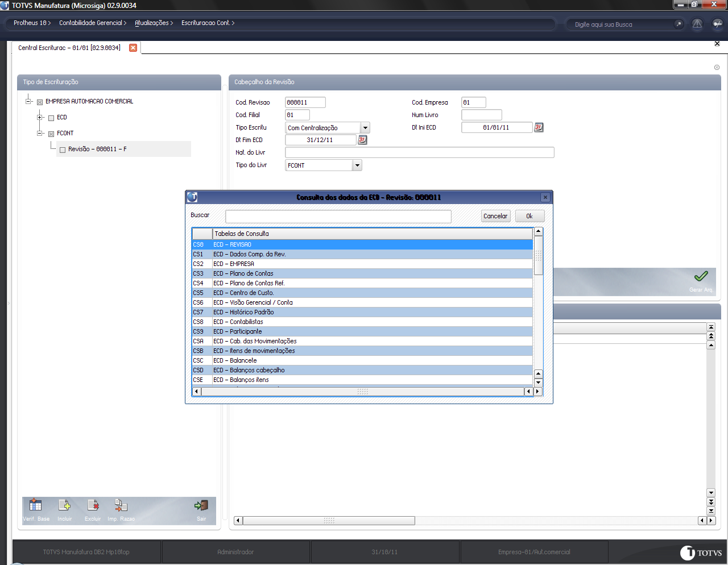Open Contabilidade Gerencial menu
This screenshot has width=728, height=565.
coord(93,23)
